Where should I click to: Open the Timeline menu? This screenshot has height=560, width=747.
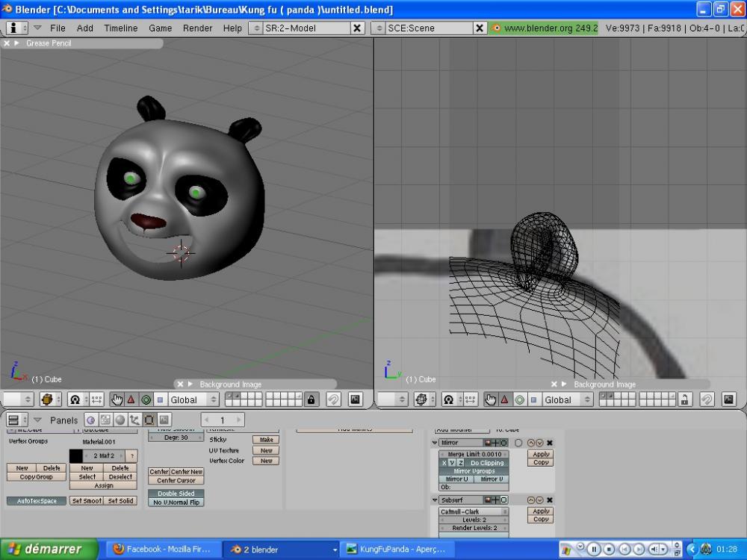(x=121, y=28)
